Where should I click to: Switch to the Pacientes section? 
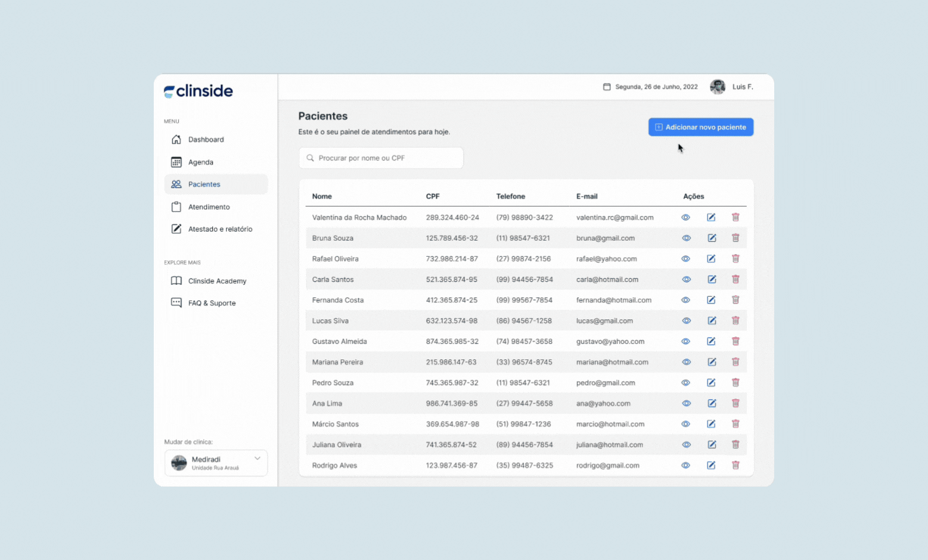(204, 184)
